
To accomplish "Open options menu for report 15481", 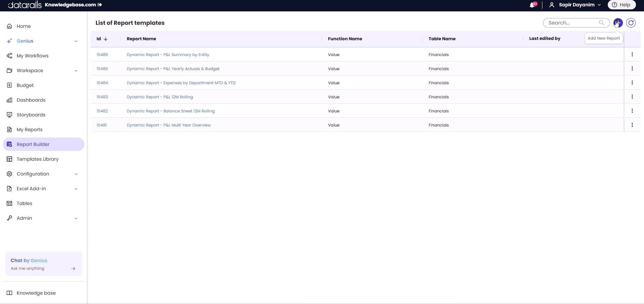I will [x=632, y=125].
